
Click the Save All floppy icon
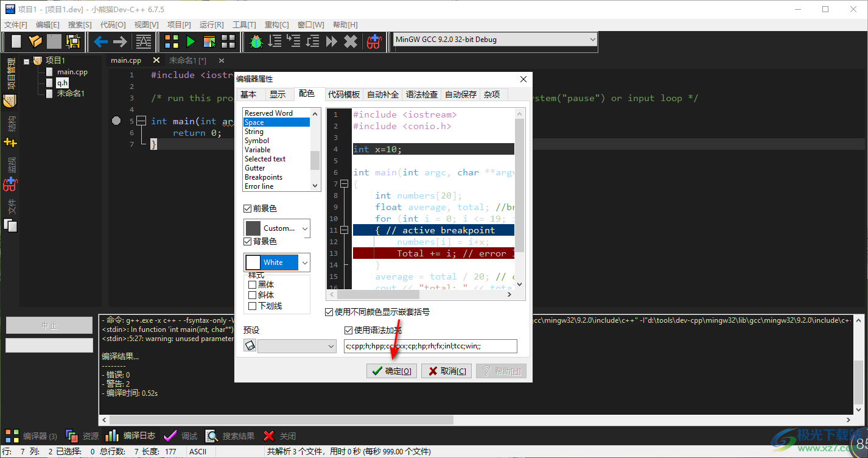point(73,41)
